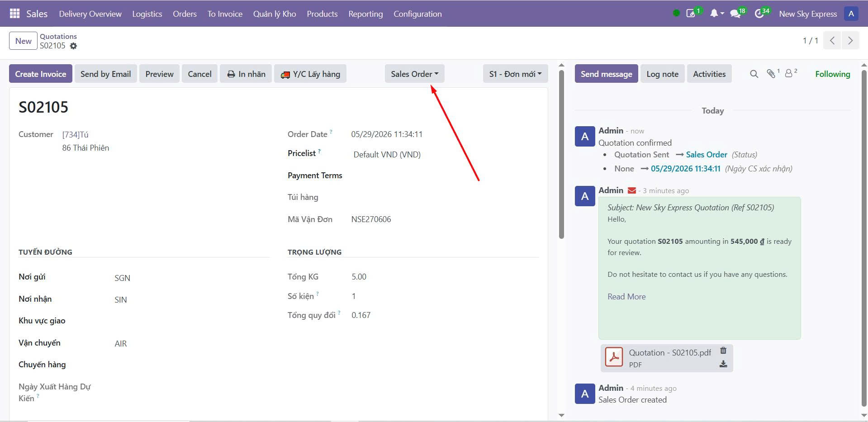Open the PDF file icon thumbnail
The image size is (868, 422).
pyautogui.click(x=614, y=357)
